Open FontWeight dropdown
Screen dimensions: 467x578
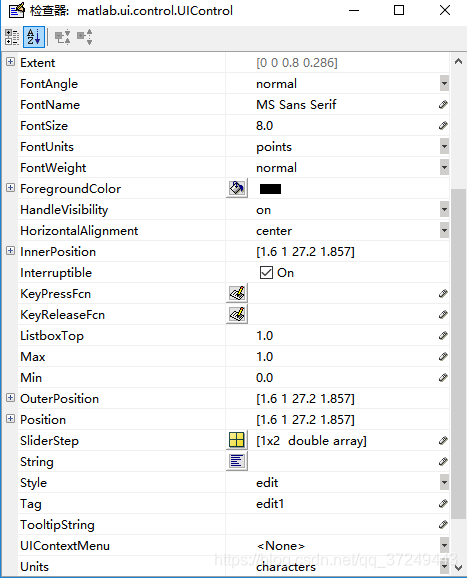click(x=444, y=168)
